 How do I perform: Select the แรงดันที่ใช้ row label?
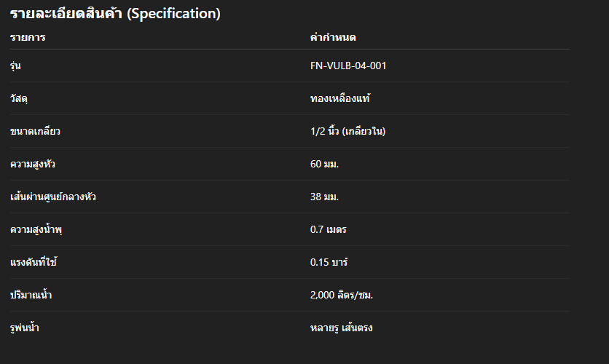tap(34, 262)
